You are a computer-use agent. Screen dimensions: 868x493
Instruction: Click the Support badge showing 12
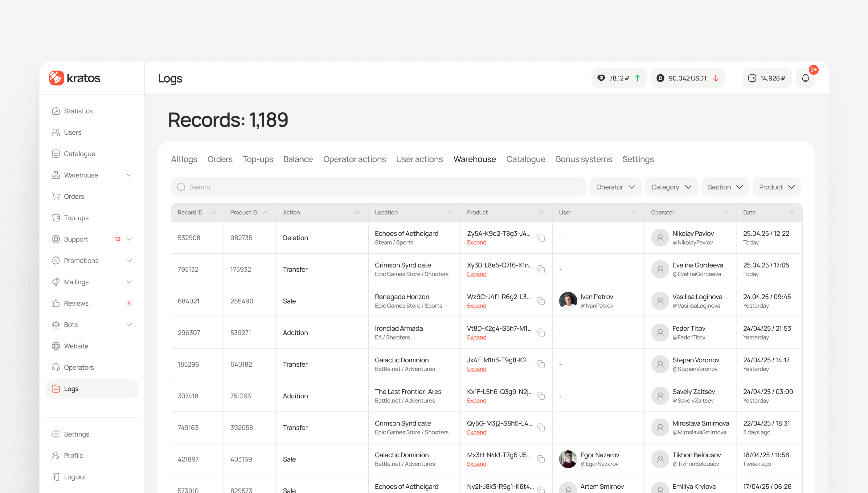point(117,239)
